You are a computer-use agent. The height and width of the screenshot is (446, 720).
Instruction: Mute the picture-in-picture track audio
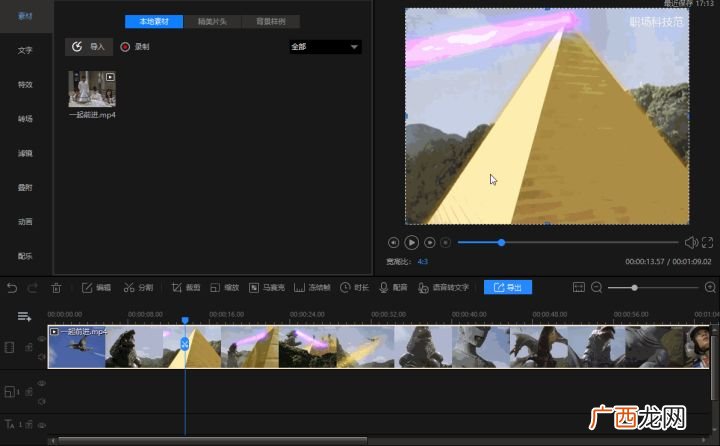point(41,401)
